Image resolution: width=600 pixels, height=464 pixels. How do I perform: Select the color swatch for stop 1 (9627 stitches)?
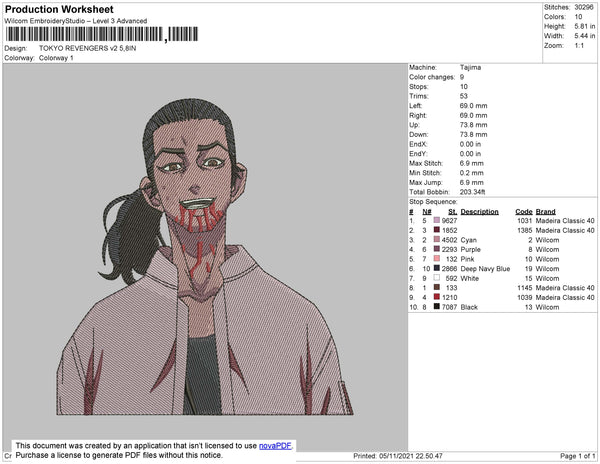point(437,220)
